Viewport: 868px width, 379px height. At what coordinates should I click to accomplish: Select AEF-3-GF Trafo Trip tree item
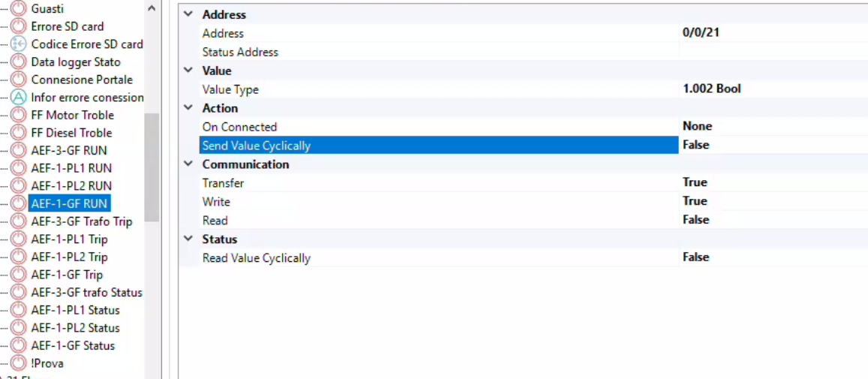(81, 221)
